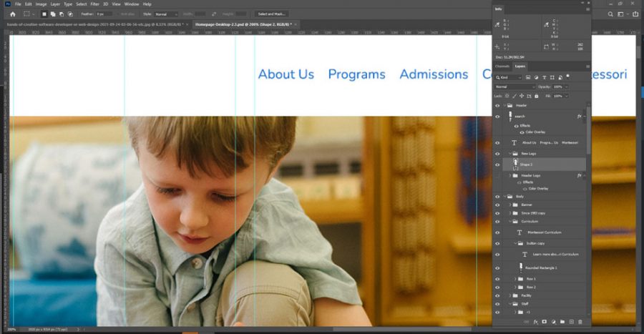Click the swap width and height icon
The image size is (644, 334).
click(214, 14)
